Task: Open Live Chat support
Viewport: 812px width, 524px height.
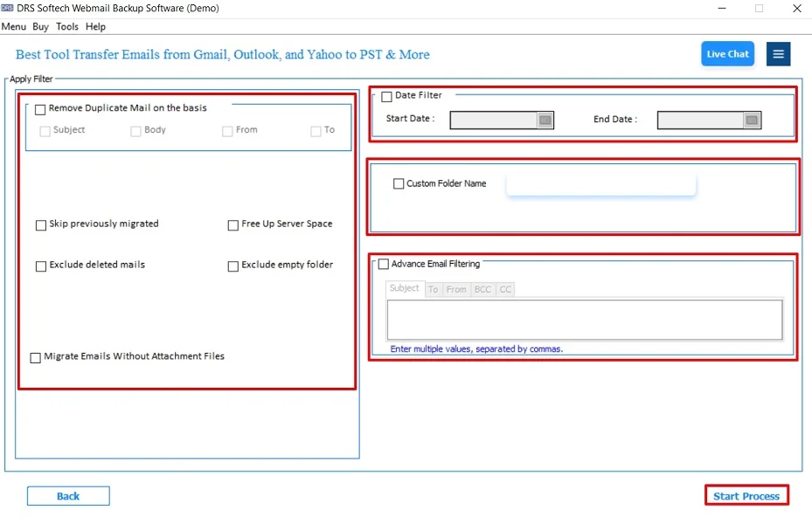Action: click(727, 53)
